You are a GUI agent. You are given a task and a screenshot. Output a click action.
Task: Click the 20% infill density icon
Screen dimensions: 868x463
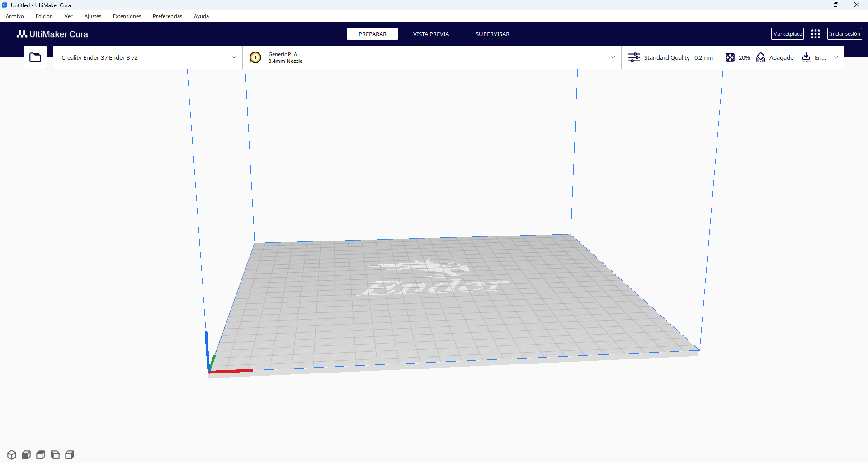point(730,57)
